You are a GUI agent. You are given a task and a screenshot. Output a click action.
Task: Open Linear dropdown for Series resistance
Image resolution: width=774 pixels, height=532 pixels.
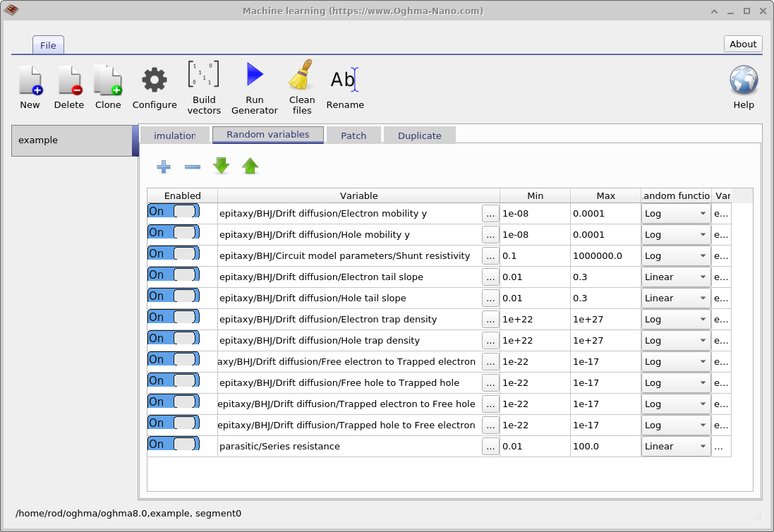click(x=675, y=447)
